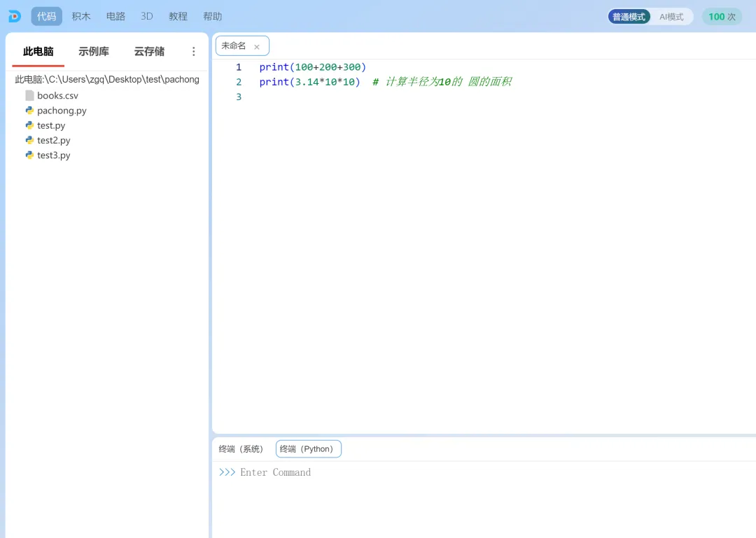Viewport: 756px width, 538px height.
Task: Focus the Enter Command terminal input
Action: click(275, 472)
